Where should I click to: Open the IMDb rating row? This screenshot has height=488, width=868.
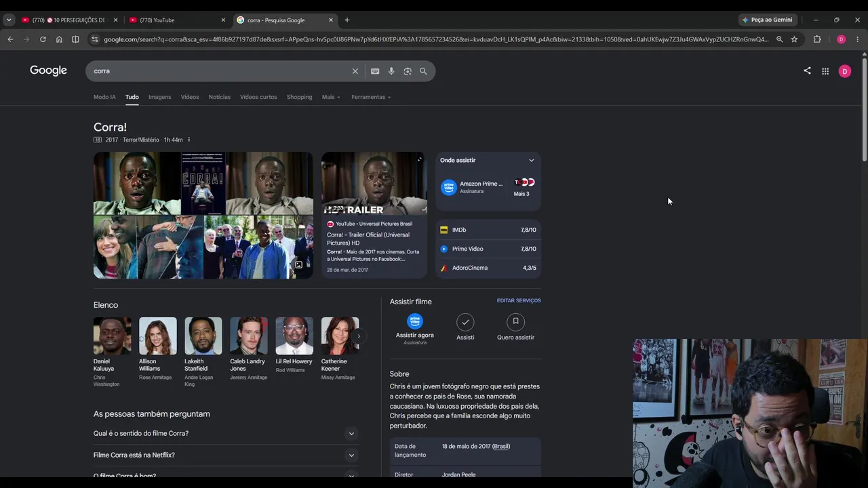[488, 230]
